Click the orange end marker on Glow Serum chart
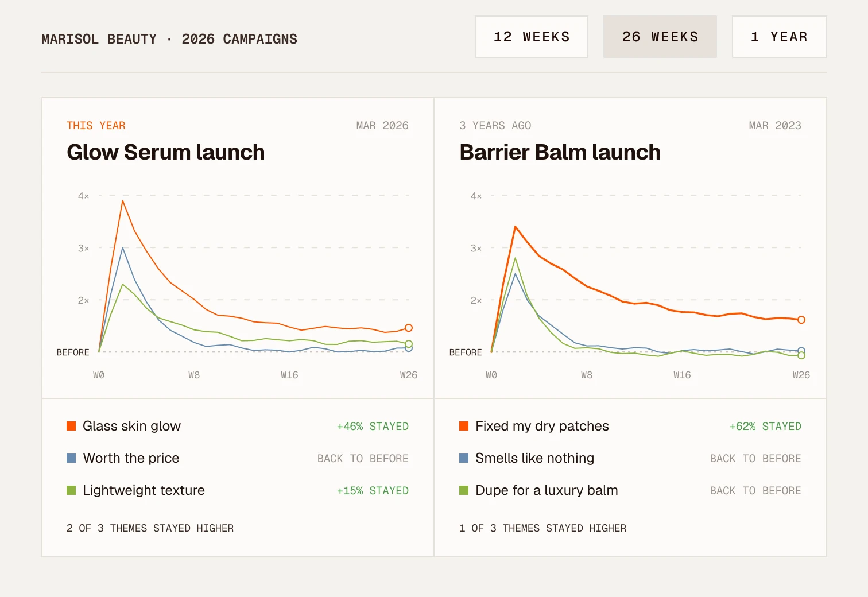 click(x=409, y=328)
